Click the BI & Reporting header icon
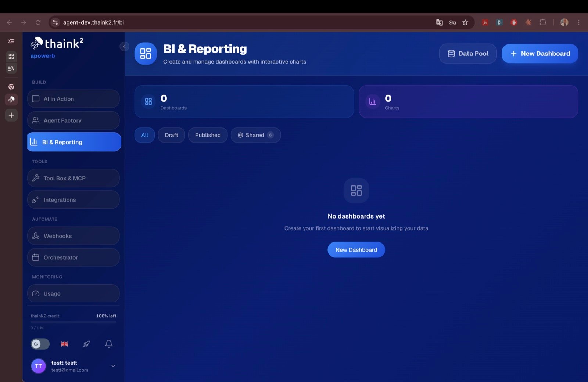The image size is (588, 382). coord(146,54)
